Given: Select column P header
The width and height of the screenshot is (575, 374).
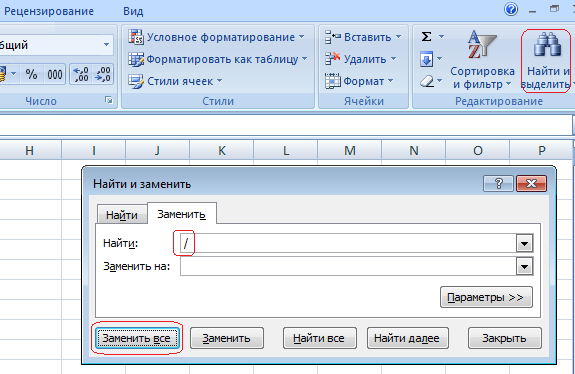Looking at the screenshot, I should [541, 150].
